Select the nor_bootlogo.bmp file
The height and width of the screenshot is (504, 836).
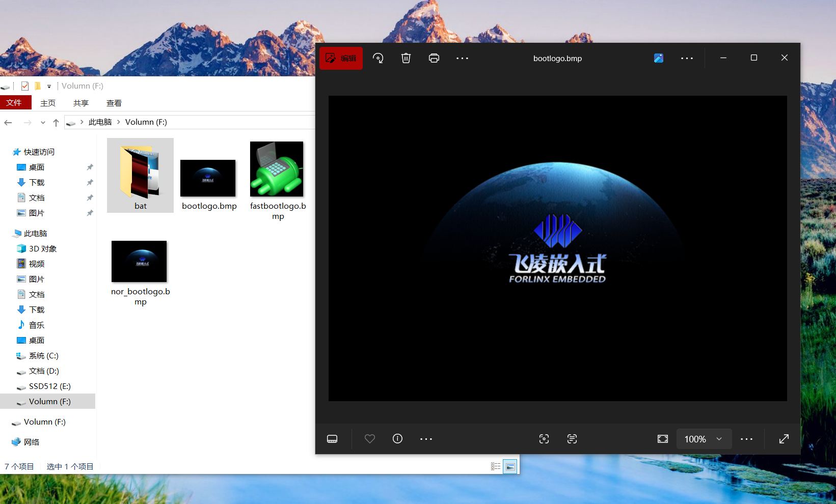pos(140,272)
